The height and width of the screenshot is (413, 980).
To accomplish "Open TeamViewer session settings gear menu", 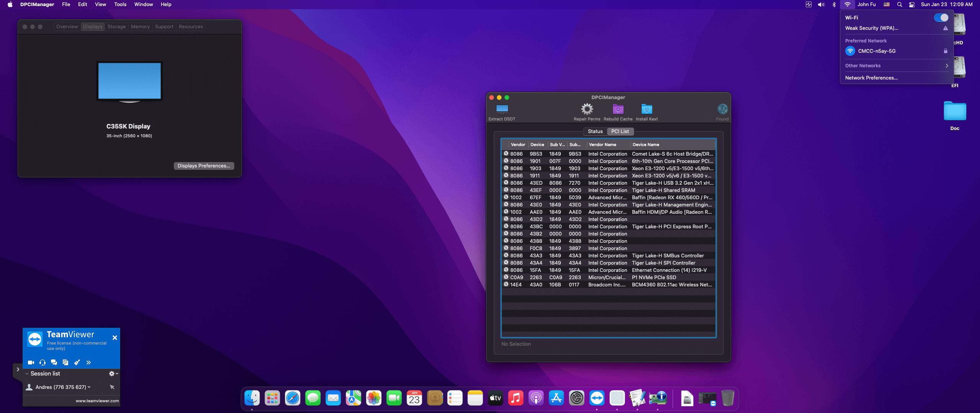I will (113, 374).
